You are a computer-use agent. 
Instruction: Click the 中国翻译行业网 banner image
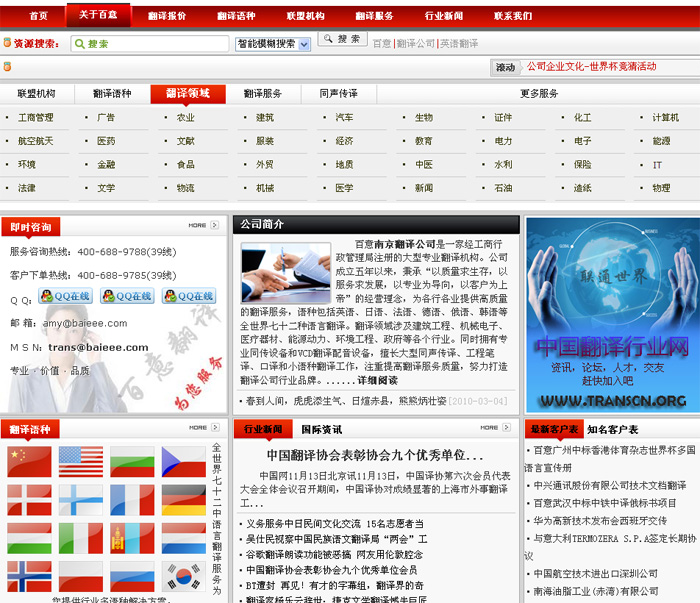click(612, 315)
